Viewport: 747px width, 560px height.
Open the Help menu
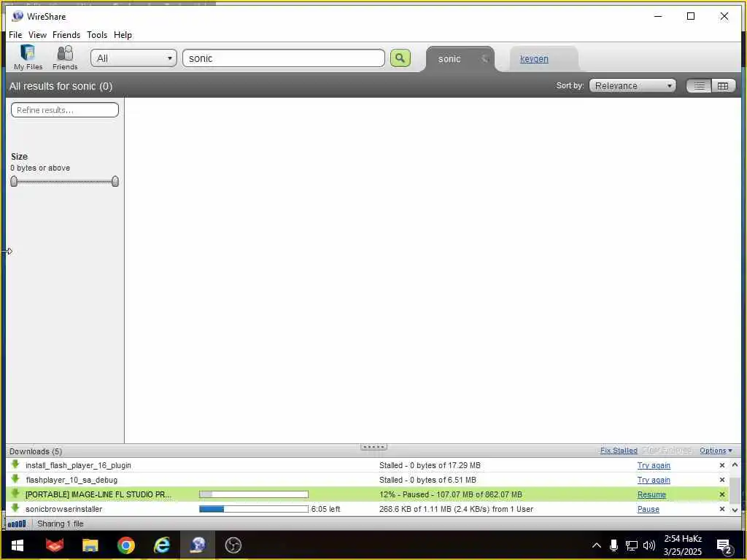[123, 35]
